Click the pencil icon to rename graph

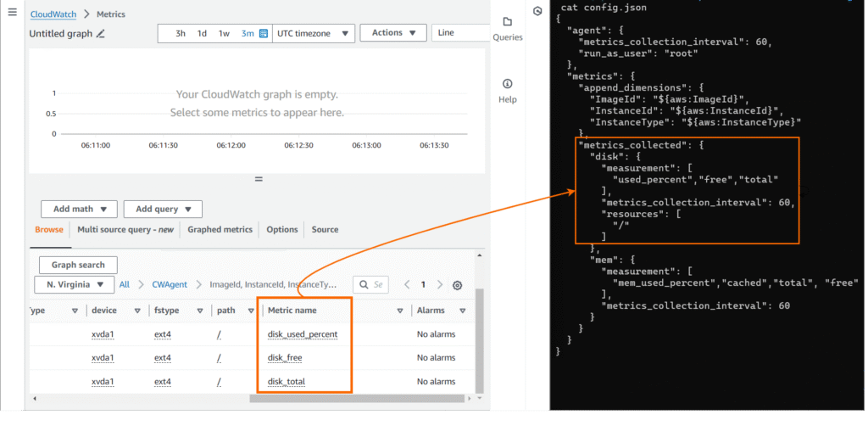101,34
